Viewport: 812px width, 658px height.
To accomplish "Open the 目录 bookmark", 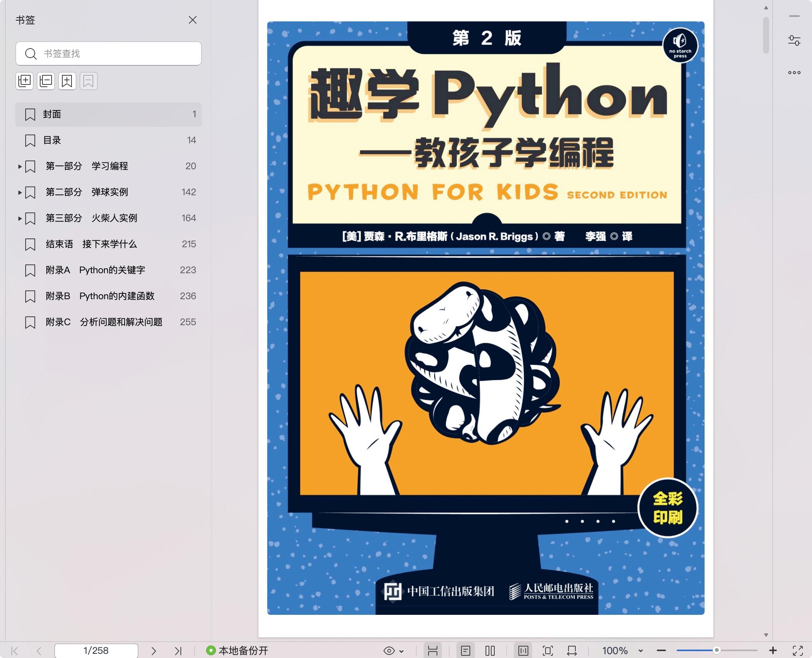I will (109, 140).
